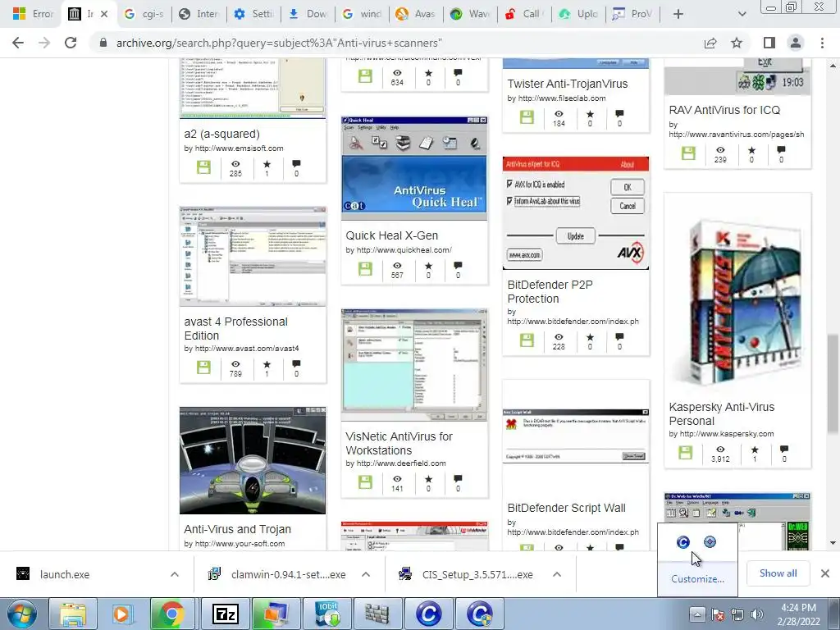The image size is (840, 630).
Task: Click software icon on a2 (a-squared) card
Action: click(x=203, y=167)
